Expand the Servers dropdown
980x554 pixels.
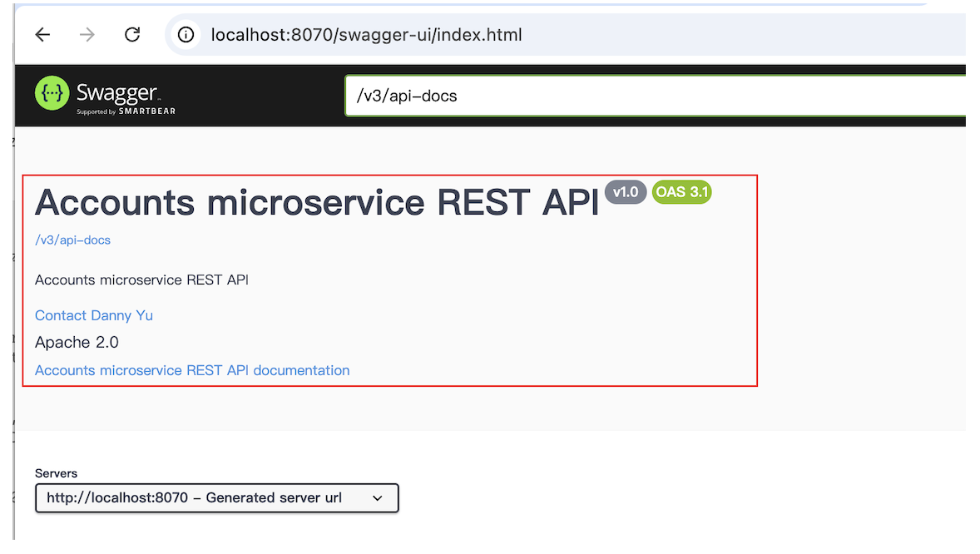[x=217, y=497]
